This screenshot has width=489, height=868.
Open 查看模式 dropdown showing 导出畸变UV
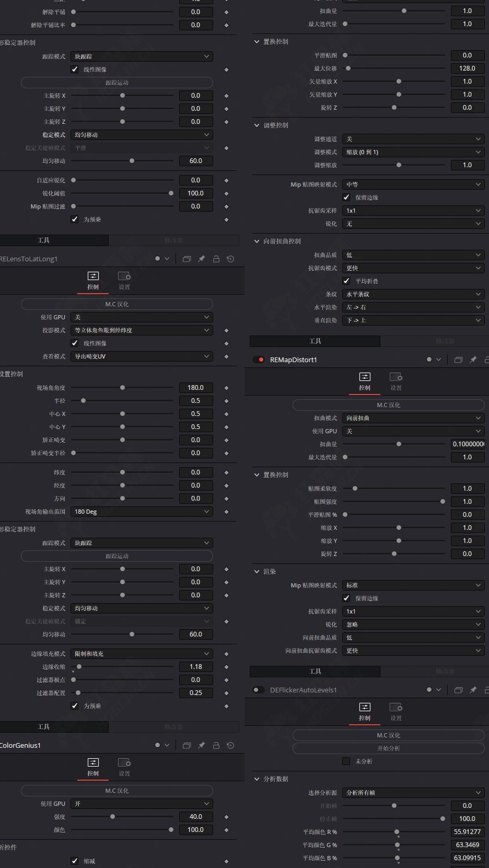142,356
